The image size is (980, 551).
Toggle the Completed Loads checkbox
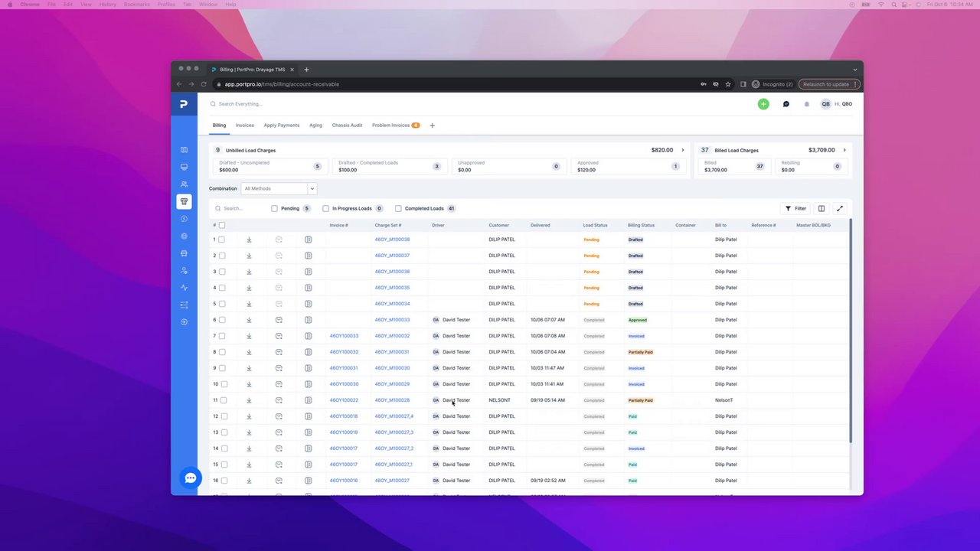(398, 208)
